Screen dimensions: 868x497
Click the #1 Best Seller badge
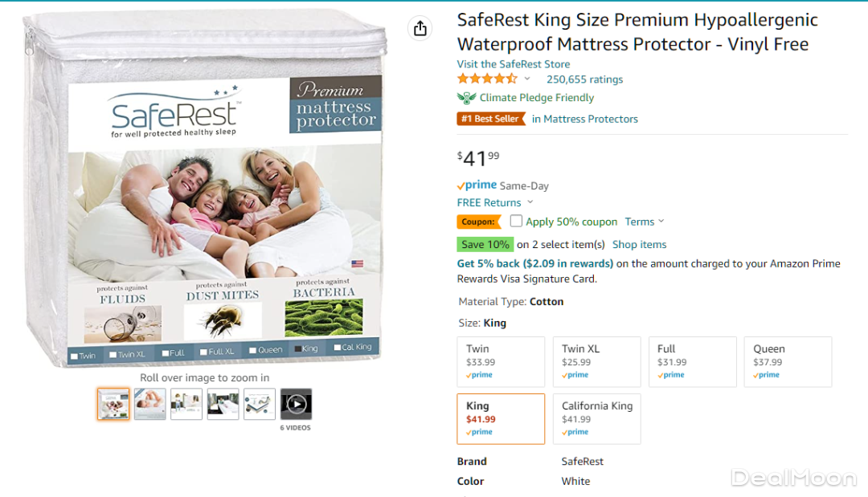489,119
